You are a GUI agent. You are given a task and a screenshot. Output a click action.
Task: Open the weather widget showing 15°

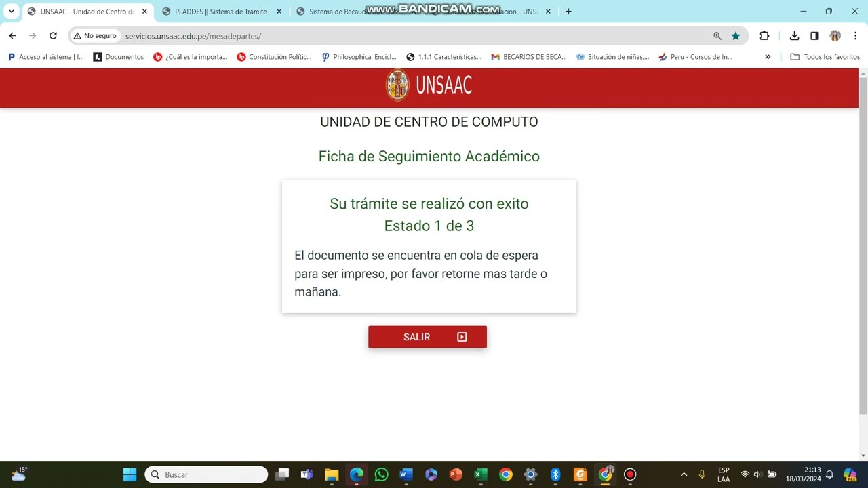(19, 474)
